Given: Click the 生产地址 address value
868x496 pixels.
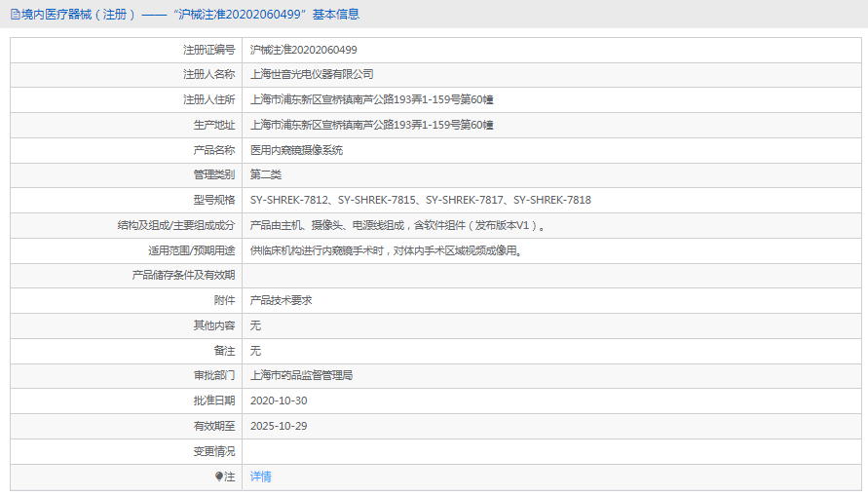Looking at the screenshot, I should tap(371, 125).
